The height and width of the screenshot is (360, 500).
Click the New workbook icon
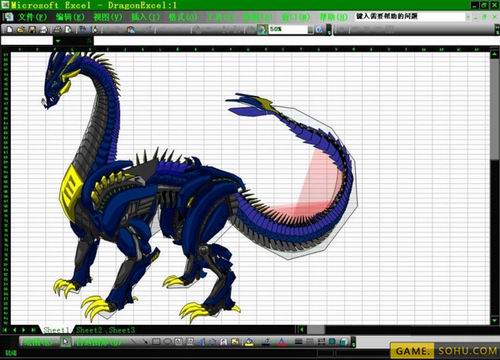(9, 30)
